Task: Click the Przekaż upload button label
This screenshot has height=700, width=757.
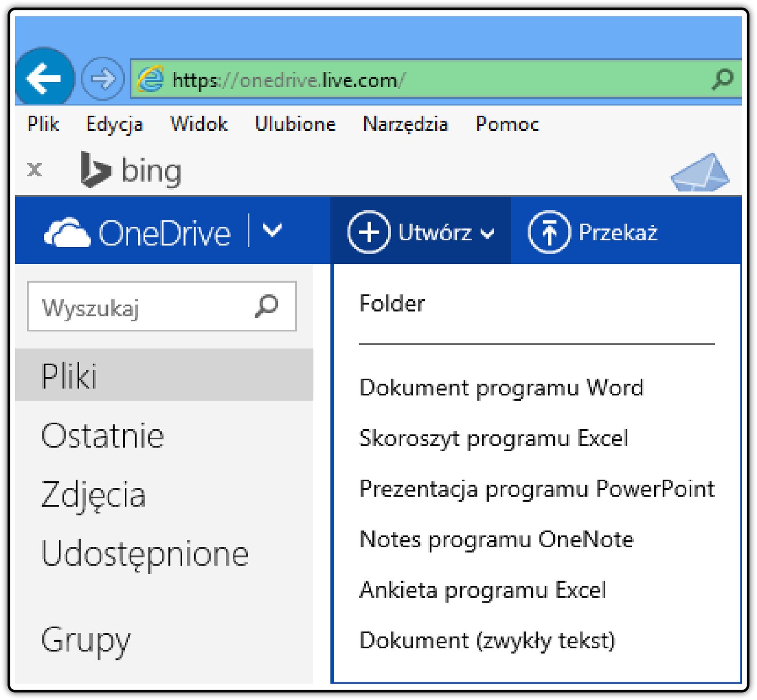Action: pyautogui.click(x=618, y=232)
